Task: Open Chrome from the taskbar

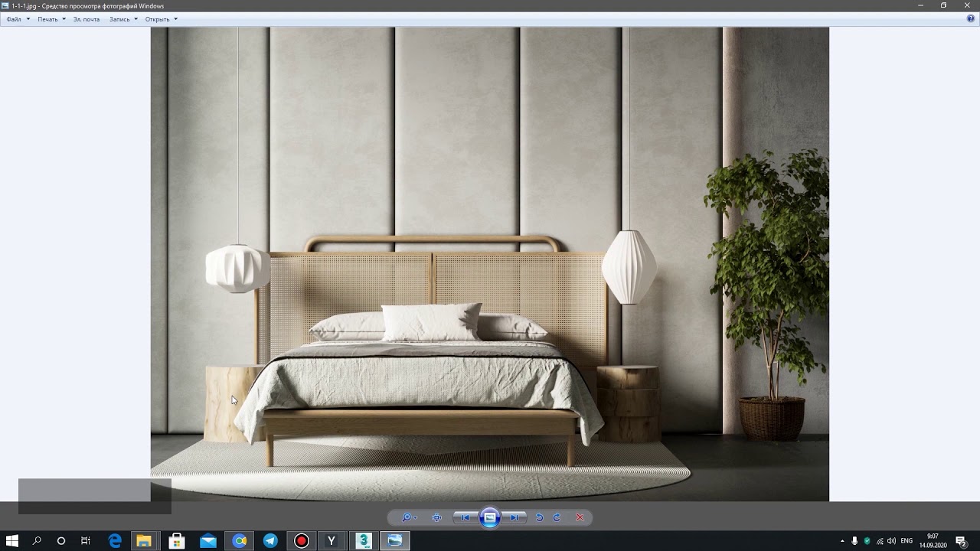Action: (x=240, y=541)
